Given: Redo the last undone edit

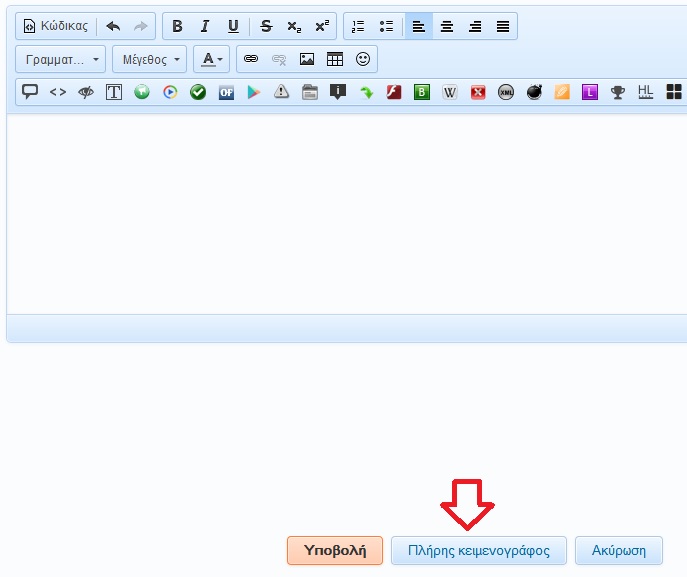Looking at the screenshot, I should click(141, 26).
